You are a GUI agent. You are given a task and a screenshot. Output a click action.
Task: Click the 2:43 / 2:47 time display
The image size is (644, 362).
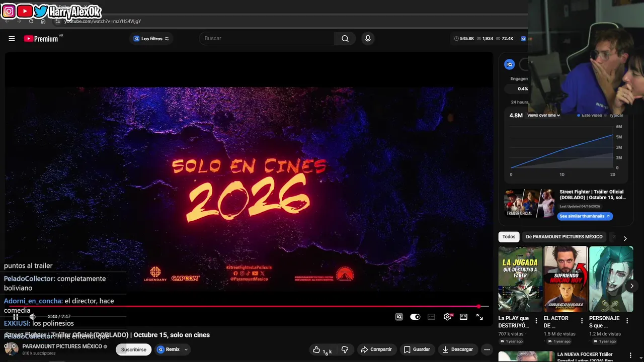[x=59, y=317]
